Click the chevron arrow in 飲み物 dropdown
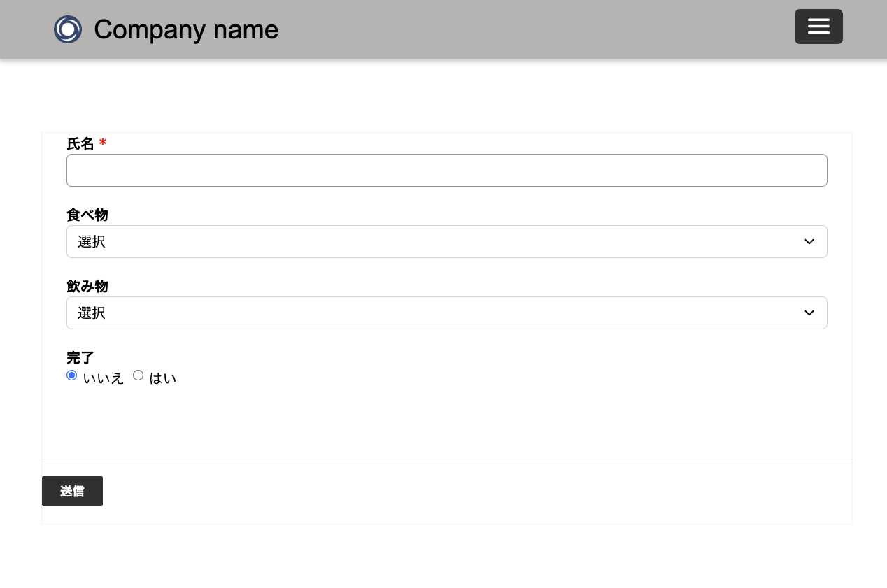The image size is (887, 588). click(x=809, y=313)
